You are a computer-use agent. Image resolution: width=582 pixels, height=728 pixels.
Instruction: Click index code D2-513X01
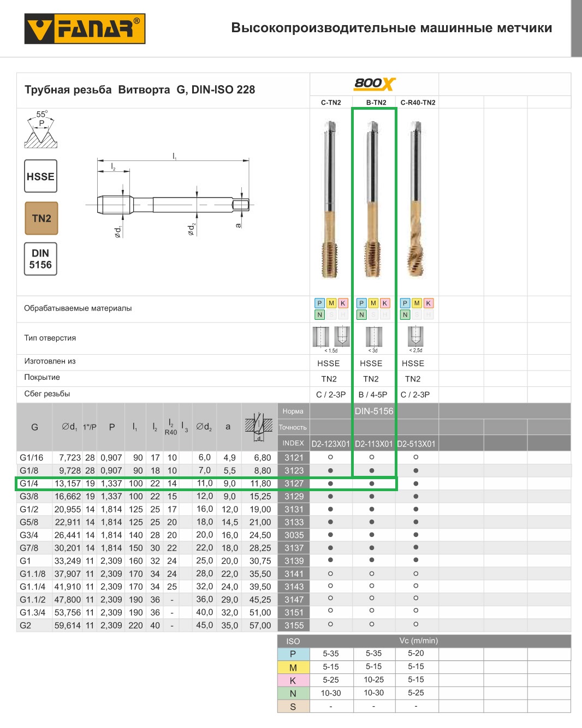[x=417, y=444]
